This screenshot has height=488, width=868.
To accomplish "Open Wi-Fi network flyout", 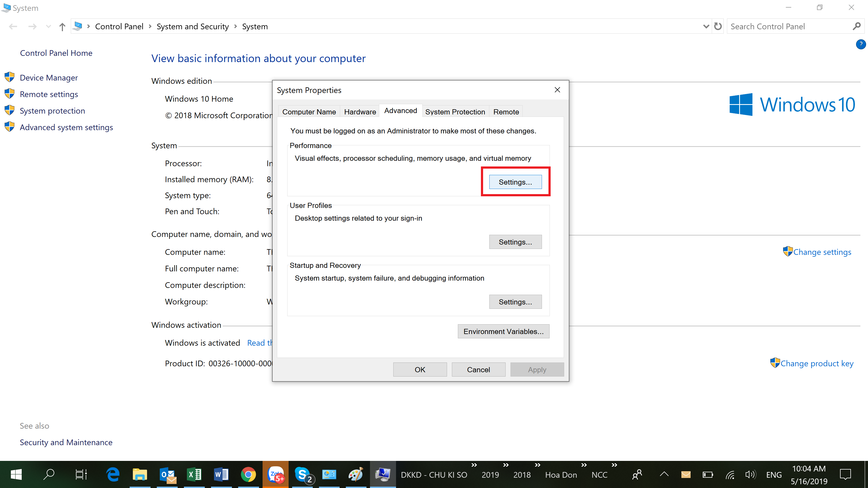I will [x=730, y=474].
